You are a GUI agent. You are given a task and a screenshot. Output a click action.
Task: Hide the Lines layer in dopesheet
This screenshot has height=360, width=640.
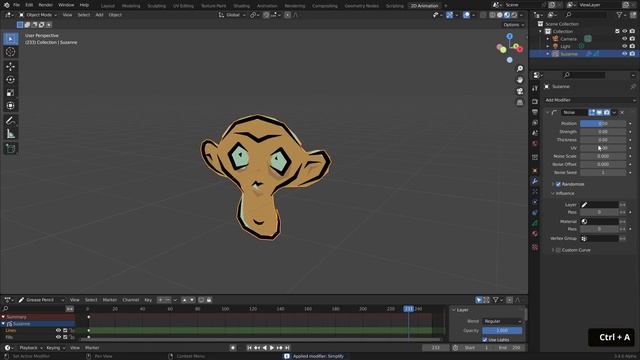tap(58, 331)
